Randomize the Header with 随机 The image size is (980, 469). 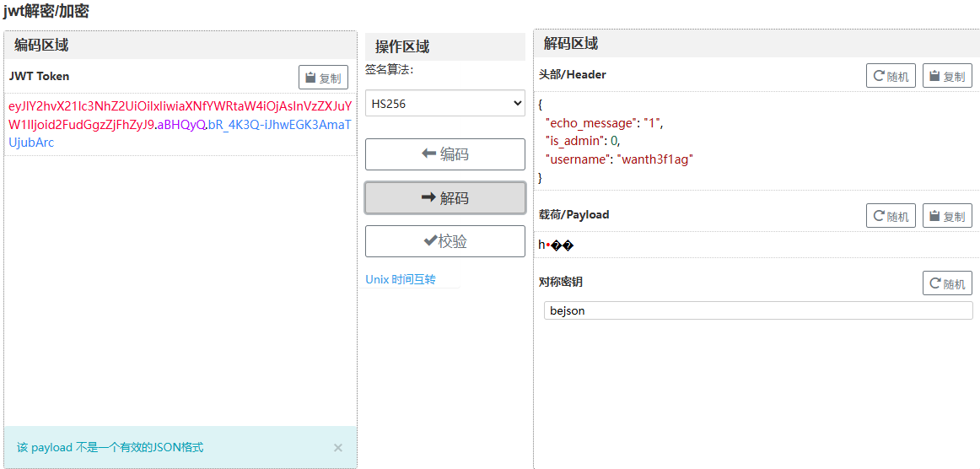pos(891,76)
